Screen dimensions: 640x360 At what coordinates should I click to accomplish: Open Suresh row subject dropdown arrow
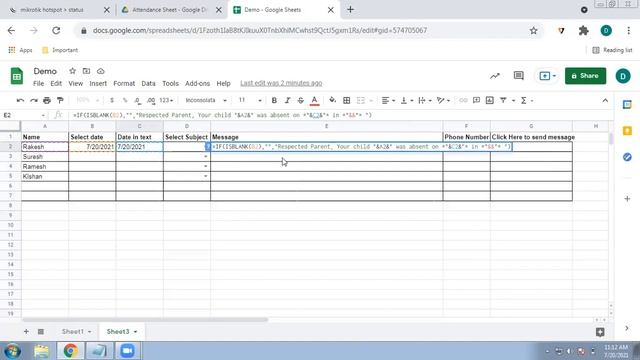tap(205, 157)
